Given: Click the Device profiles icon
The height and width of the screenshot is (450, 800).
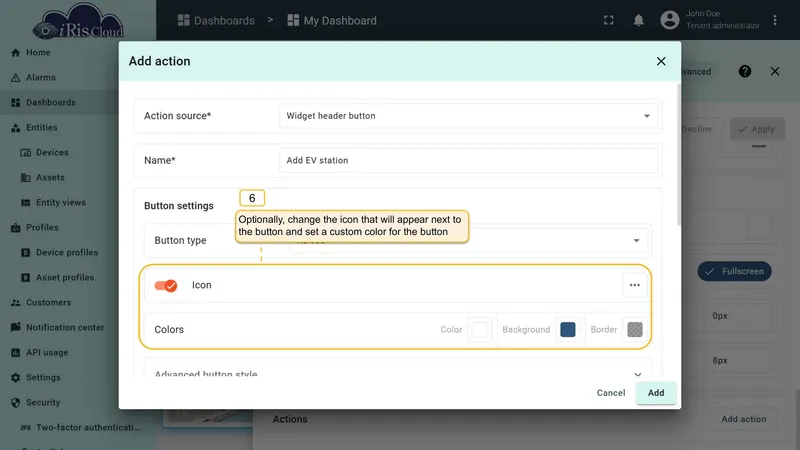Looking at the screenshot, I should 26,253.
